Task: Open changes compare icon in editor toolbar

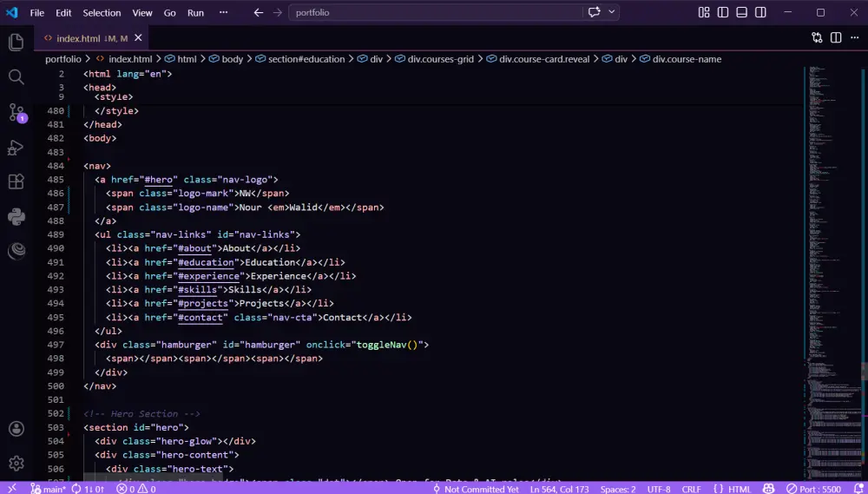Action: pos(817,37)
